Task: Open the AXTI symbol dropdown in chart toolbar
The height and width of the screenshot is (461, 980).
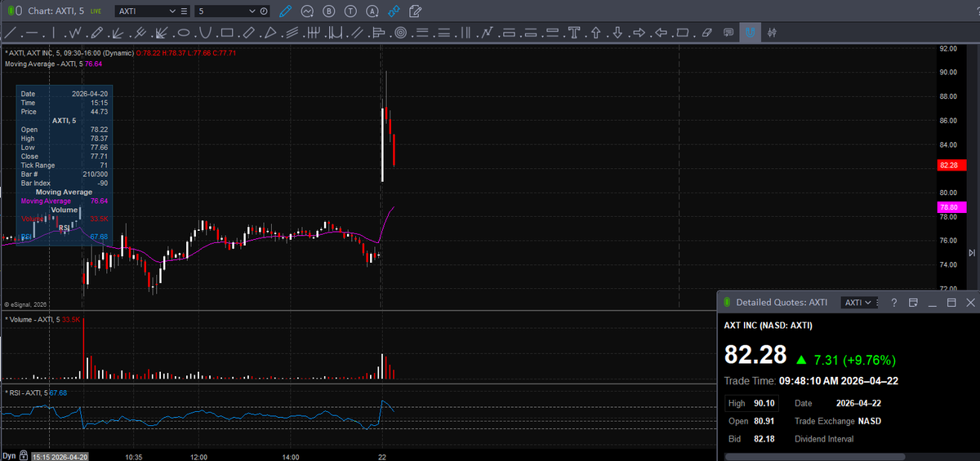Action: pyautogui.click(x=171, y=11)
